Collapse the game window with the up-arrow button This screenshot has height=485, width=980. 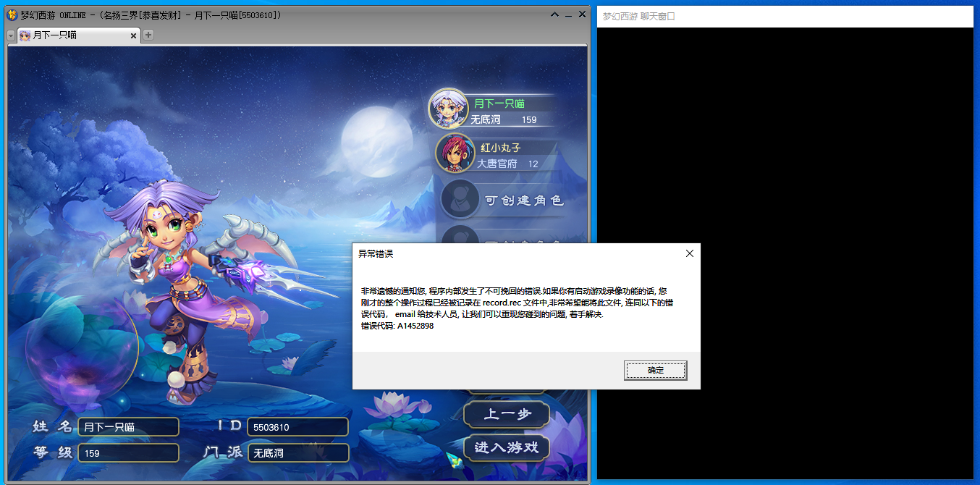554,14
